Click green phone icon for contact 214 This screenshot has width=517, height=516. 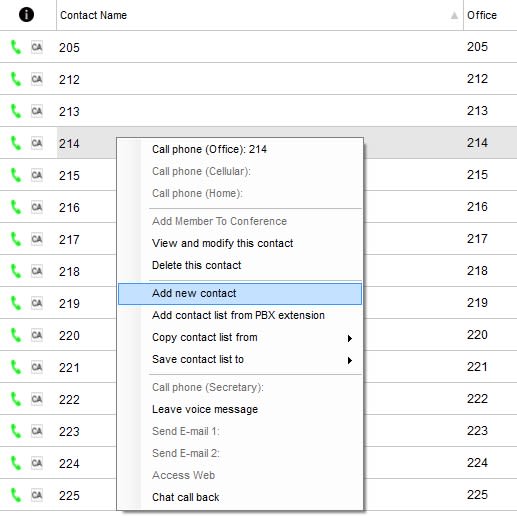[x=16, y=143]
